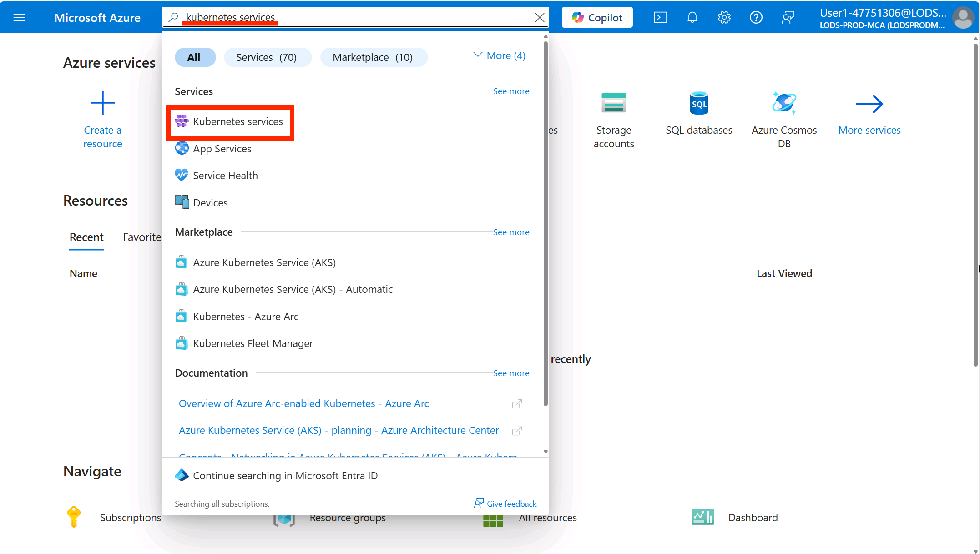Click the Give feedback link
Screen dimensions: 980x554
[505, 504]
